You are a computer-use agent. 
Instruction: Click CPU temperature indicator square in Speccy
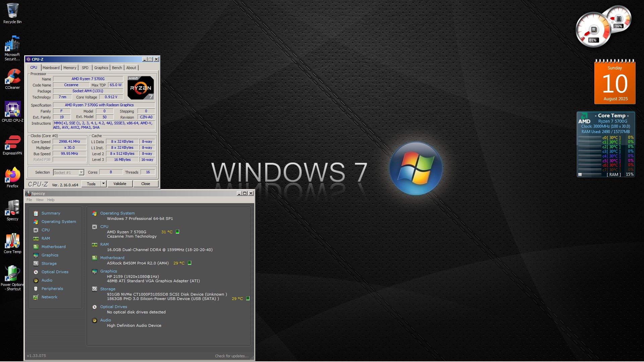178,232
